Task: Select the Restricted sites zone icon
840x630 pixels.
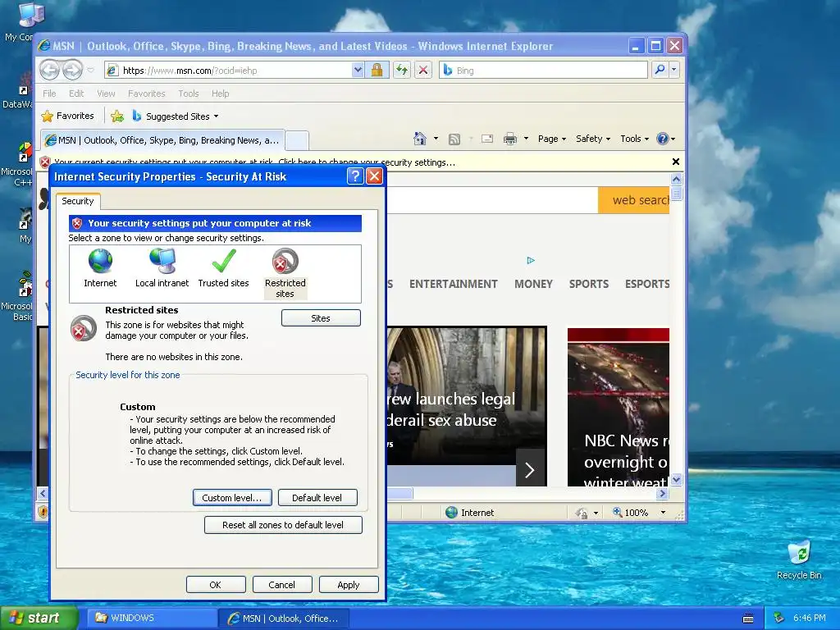Action: tap(285, 262)
